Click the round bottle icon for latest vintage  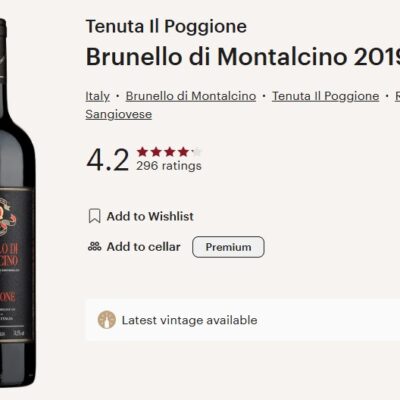[107, 320]
